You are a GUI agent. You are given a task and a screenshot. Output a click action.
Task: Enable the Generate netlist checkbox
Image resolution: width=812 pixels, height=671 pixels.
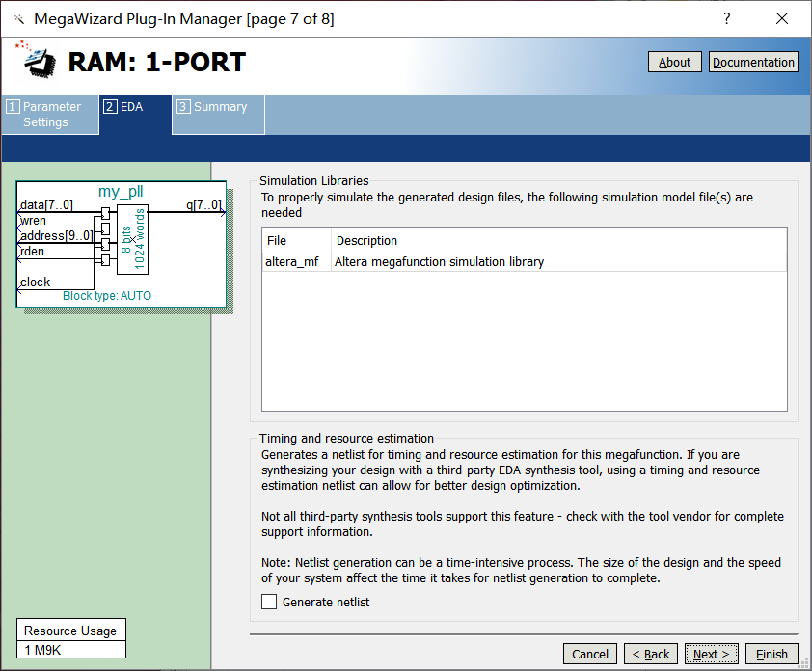(x=269, y=602)
